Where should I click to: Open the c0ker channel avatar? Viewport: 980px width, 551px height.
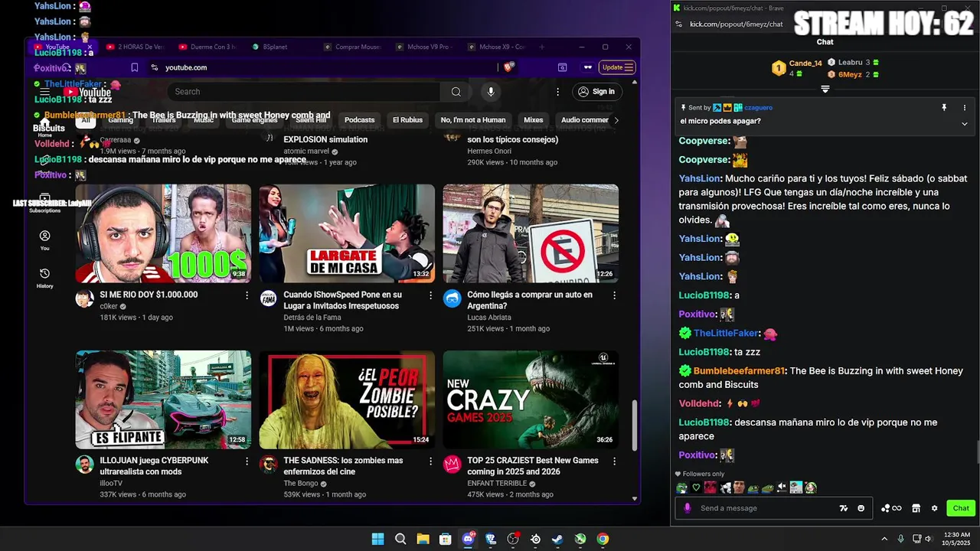pos(85,298)
